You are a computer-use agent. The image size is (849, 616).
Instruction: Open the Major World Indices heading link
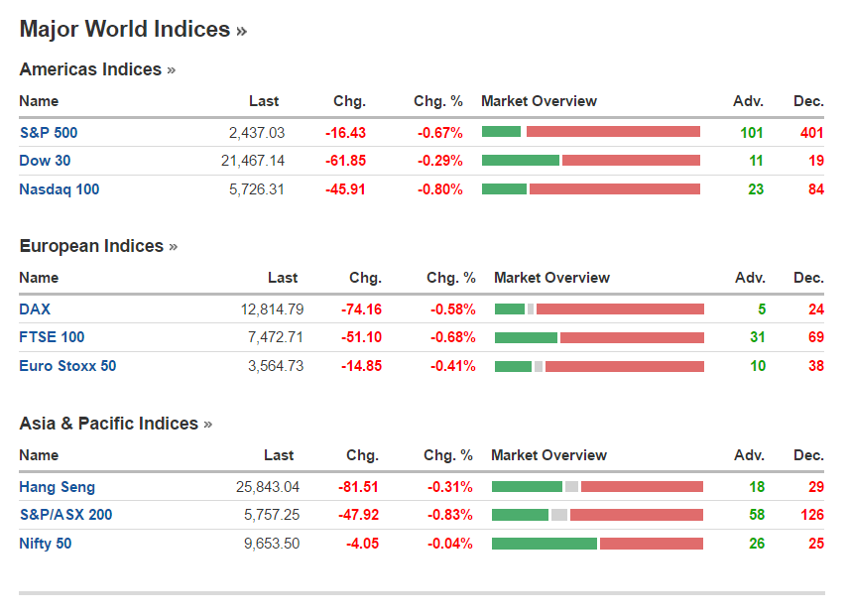133,30
